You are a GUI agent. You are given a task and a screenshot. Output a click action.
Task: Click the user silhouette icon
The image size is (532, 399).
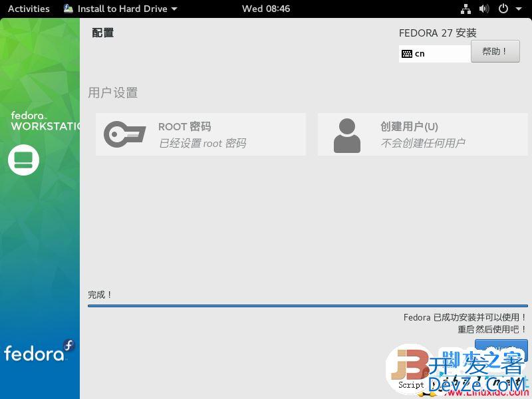coord(346,136)
